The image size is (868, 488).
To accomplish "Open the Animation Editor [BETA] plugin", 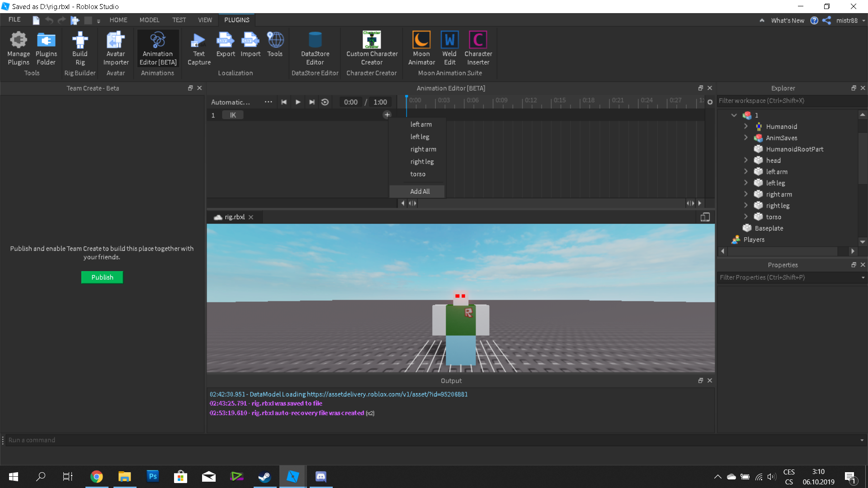I will [x=157, y=47].
